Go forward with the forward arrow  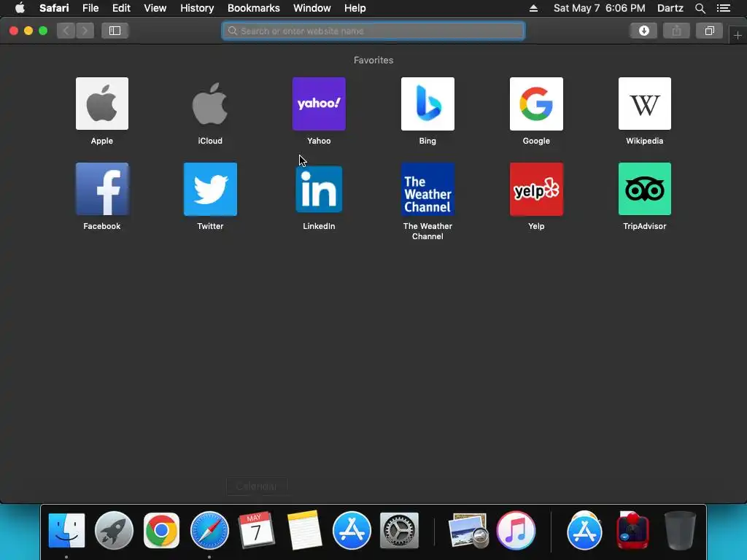(85, 31)
